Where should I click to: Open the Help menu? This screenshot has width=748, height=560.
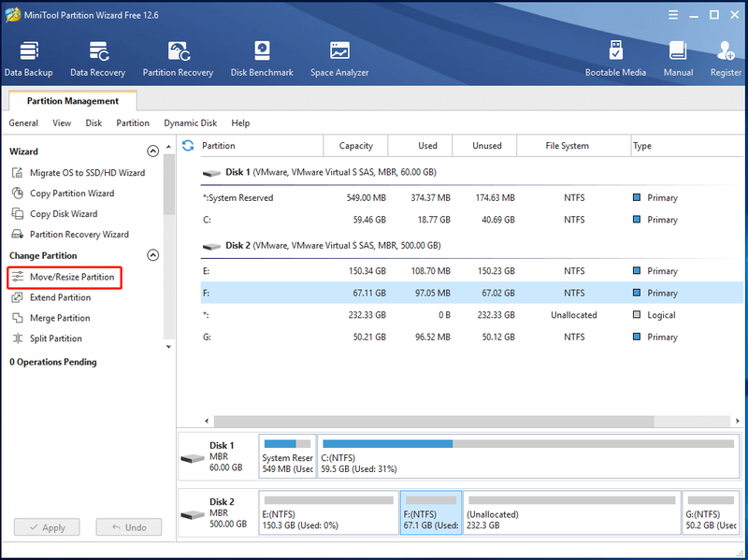(240, 123)
